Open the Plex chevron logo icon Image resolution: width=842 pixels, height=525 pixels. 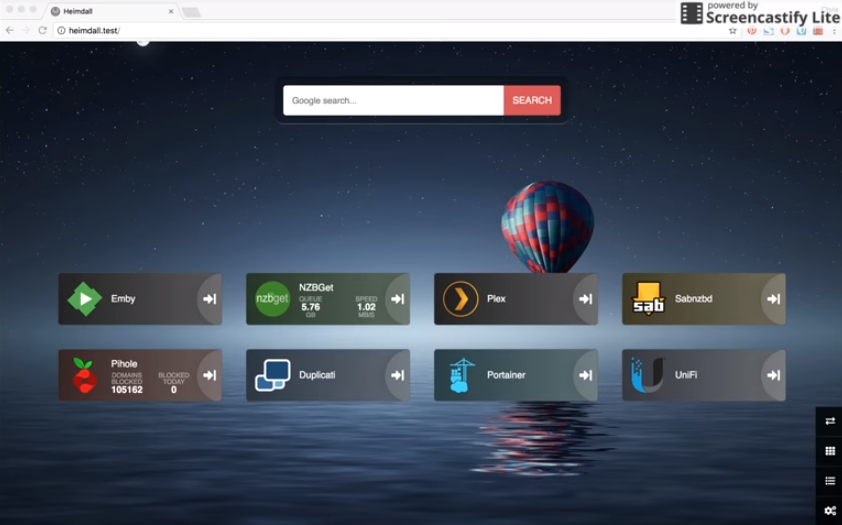[460, 299]
